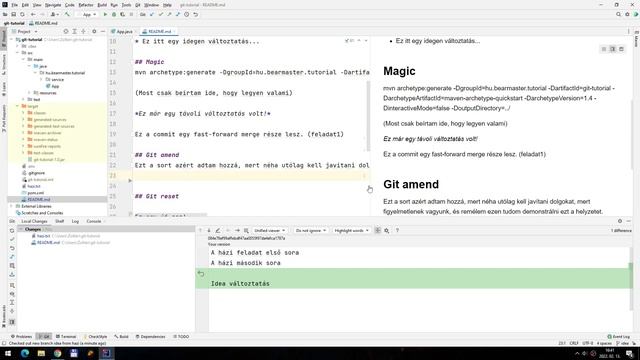Screen dimensions: 640x360
Task: Open the Do not ignore dropdown
Action: 311,231
